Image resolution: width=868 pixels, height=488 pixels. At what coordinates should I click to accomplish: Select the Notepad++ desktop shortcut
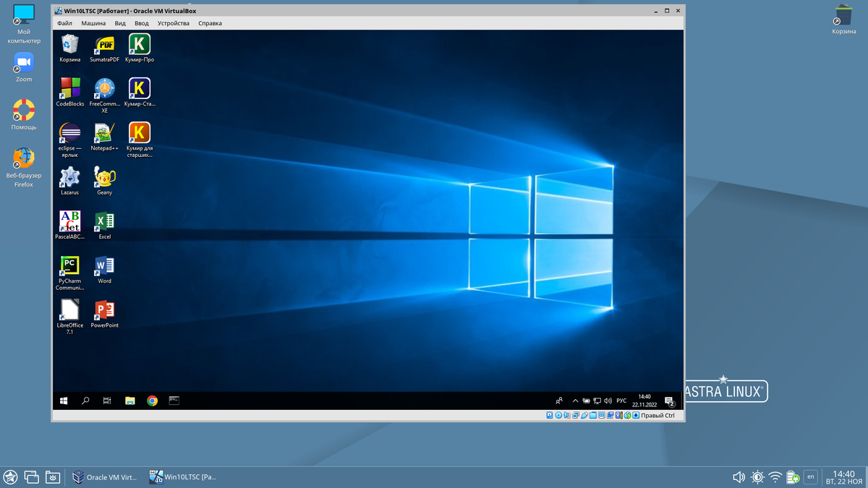[x=105, y=137]
